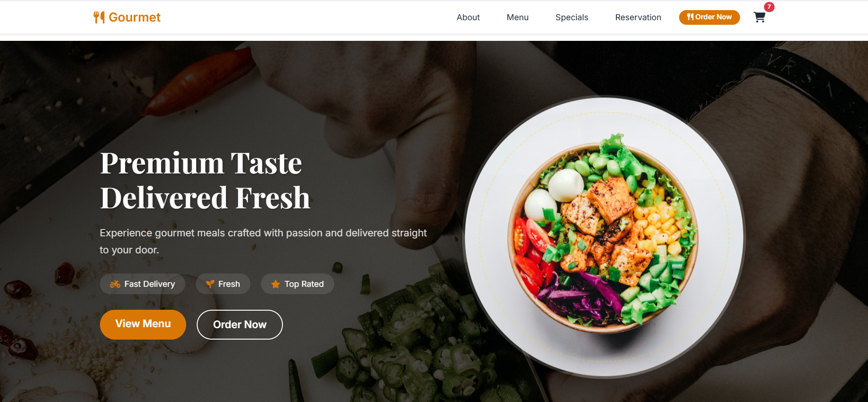
Task: Click the fork and knife logo icon
Action: (99, 17)
